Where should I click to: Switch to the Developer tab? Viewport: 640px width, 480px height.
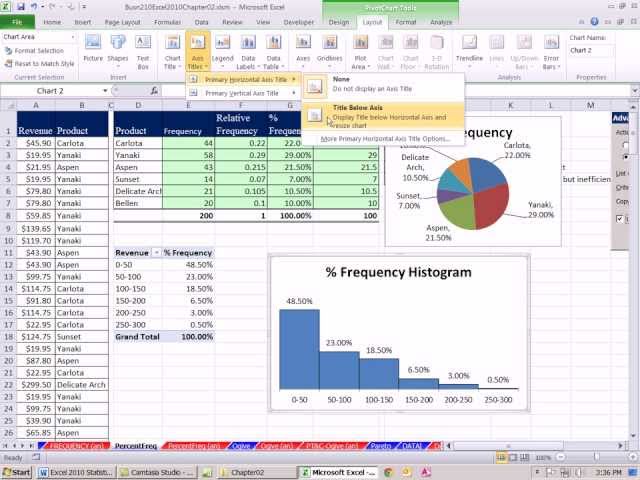tap(299, 22)
